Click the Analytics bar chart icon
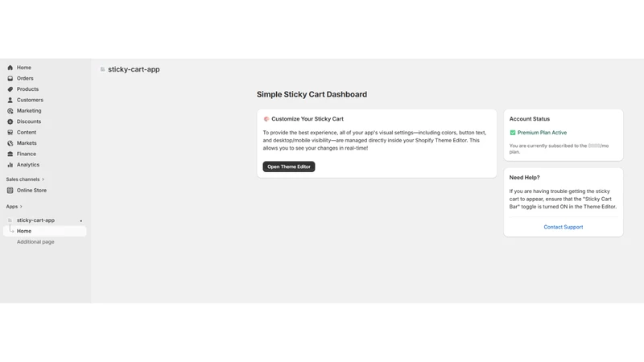644x362 pixels. click(x=10, y=165)
